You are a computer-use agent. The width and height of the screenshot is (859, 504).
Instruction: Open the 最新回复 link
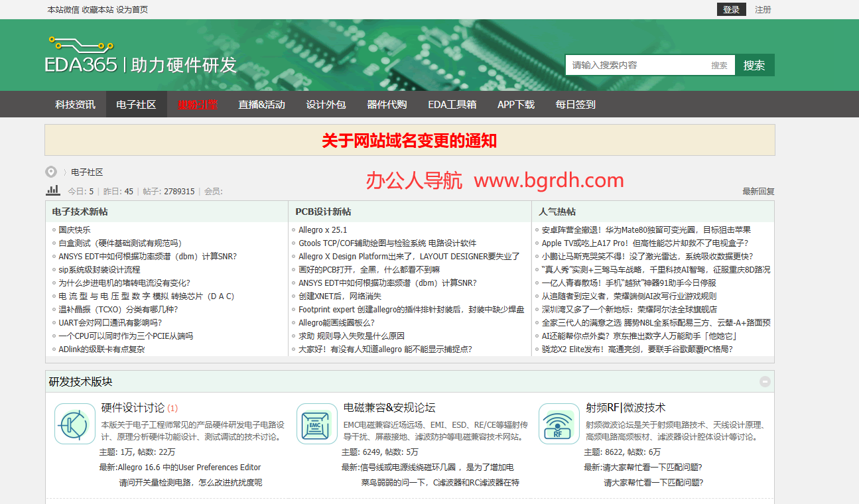pos(758,192)
